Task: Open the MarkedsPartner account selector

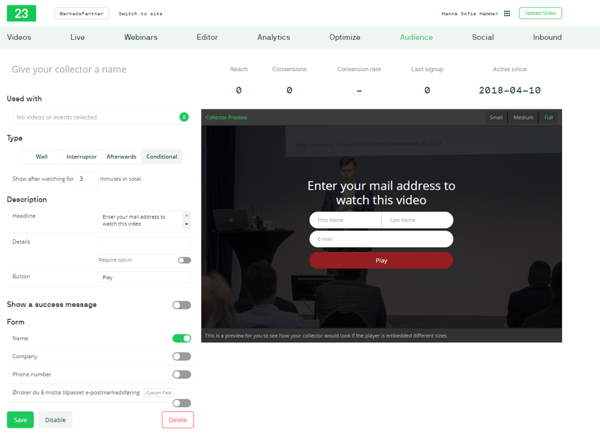Action: 81,14
